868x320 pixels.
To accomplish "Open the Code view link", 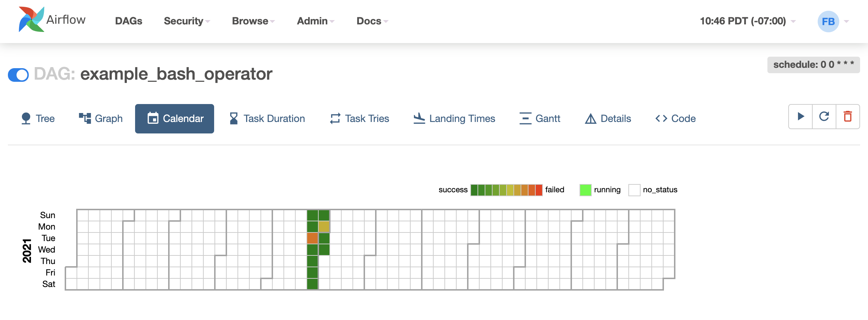I will (675, 119).
